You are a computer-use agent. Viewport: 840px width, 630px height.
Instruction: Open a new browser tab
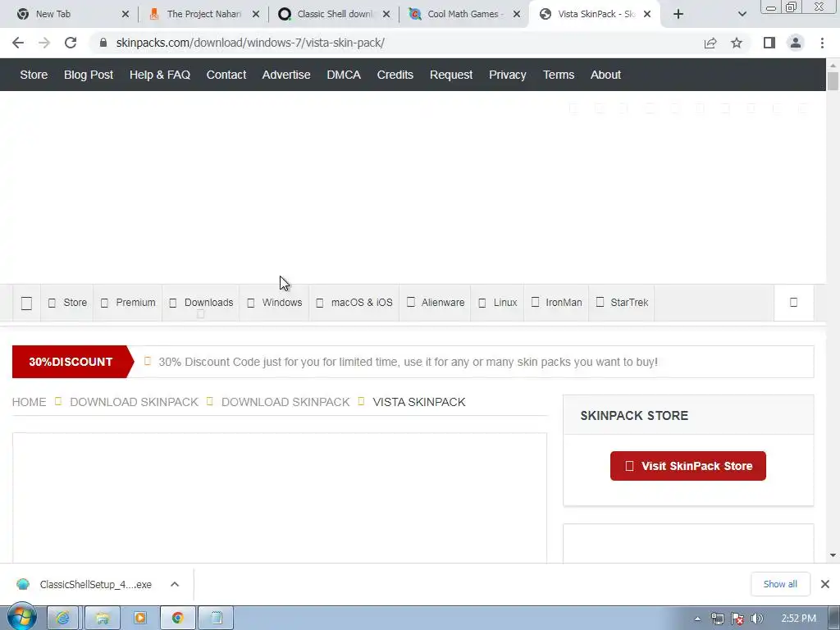[x=678, y=15]
